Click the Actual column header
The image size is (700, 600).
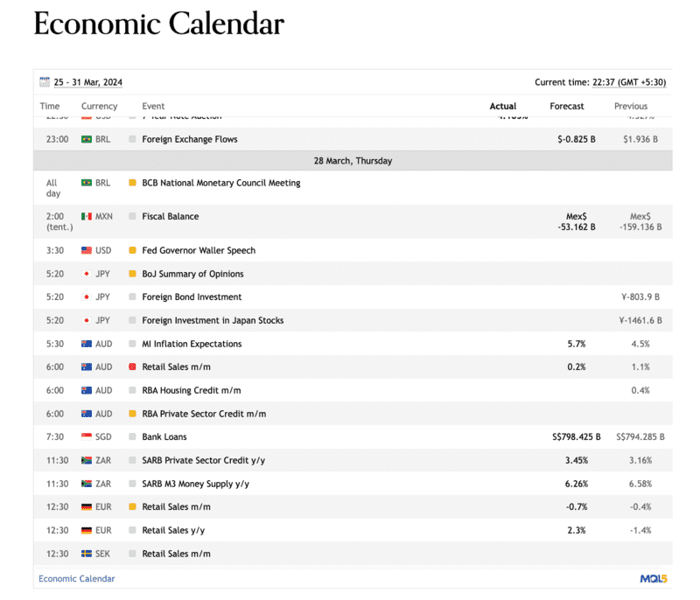point(502,106)
